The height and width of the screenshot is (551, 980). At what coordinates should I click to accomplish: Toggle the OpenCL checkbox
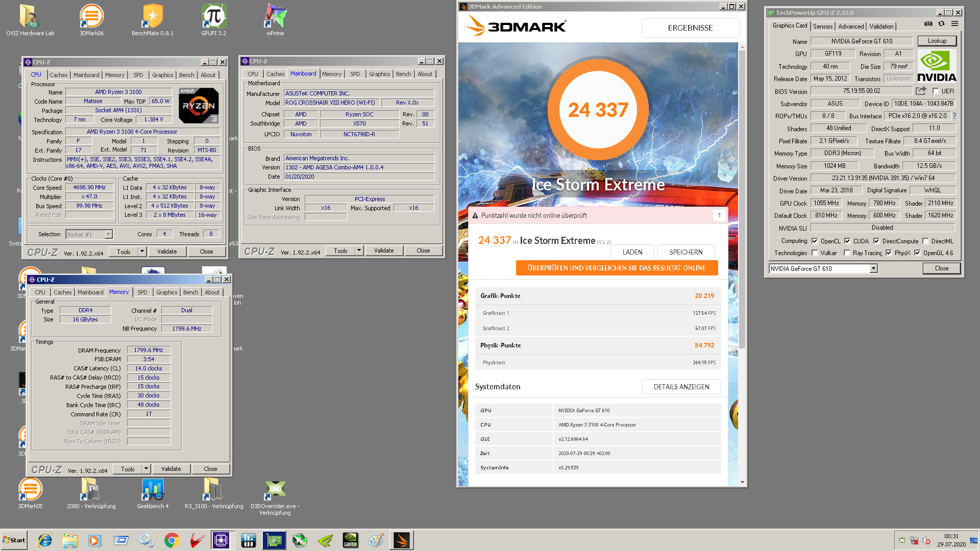[x=815, y=241]
